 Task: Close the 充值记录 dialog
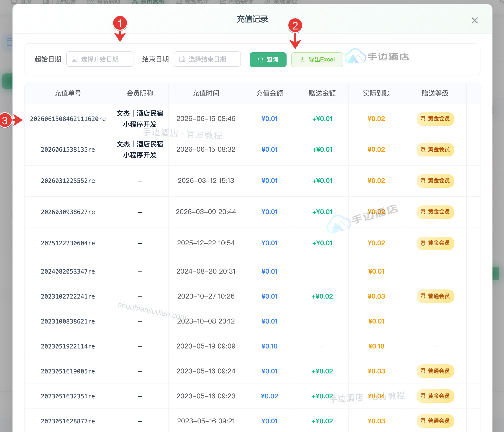click(474, 20)
